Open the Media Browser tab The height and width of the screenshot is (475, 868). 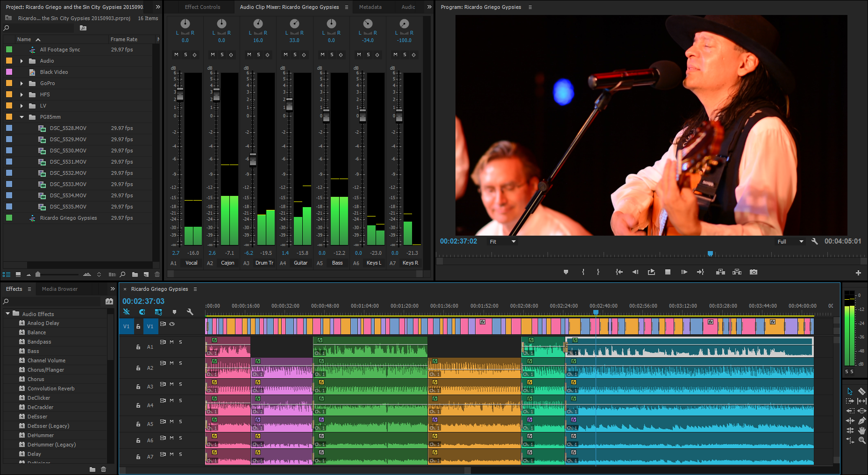[x=60, y=289]
